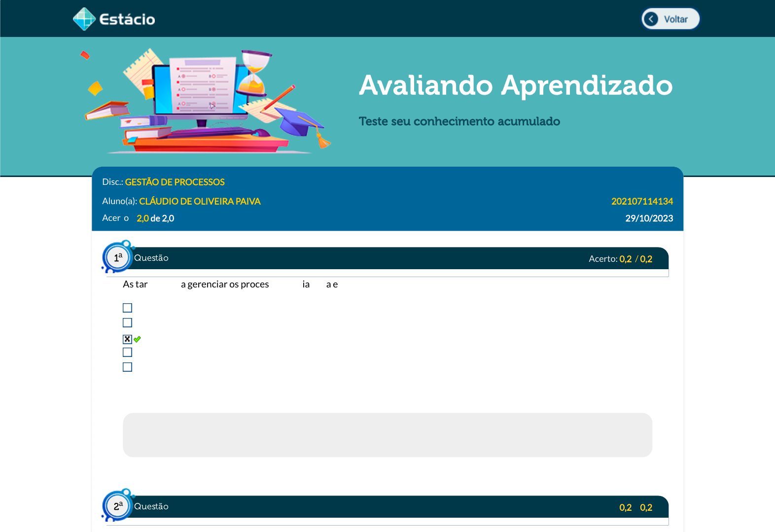Viewport: 775px width, 532px height.
Task: Click the computer monitor in the banner illustration
Action: coord(200,89)
